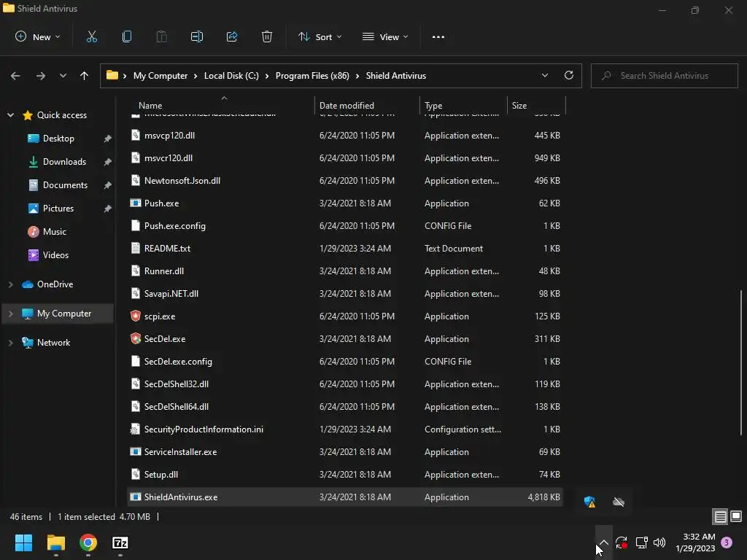Open Google Chrome from the taskbar

[x=88, y=542]
